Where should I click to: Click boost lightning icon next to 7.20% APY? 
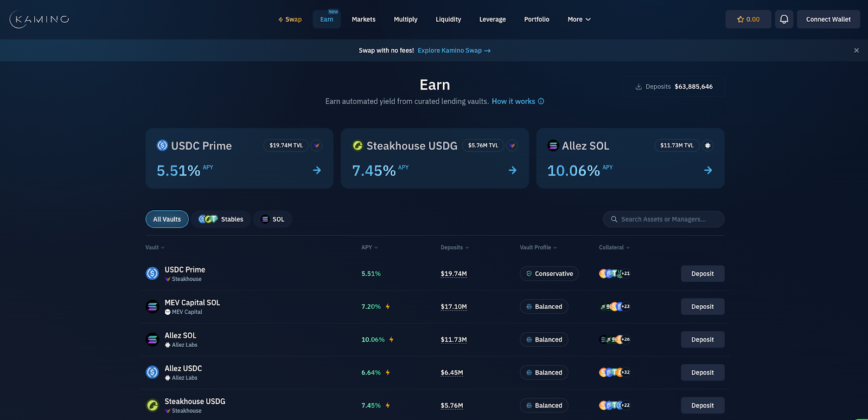pyautogui.click(x=388, y=307)
